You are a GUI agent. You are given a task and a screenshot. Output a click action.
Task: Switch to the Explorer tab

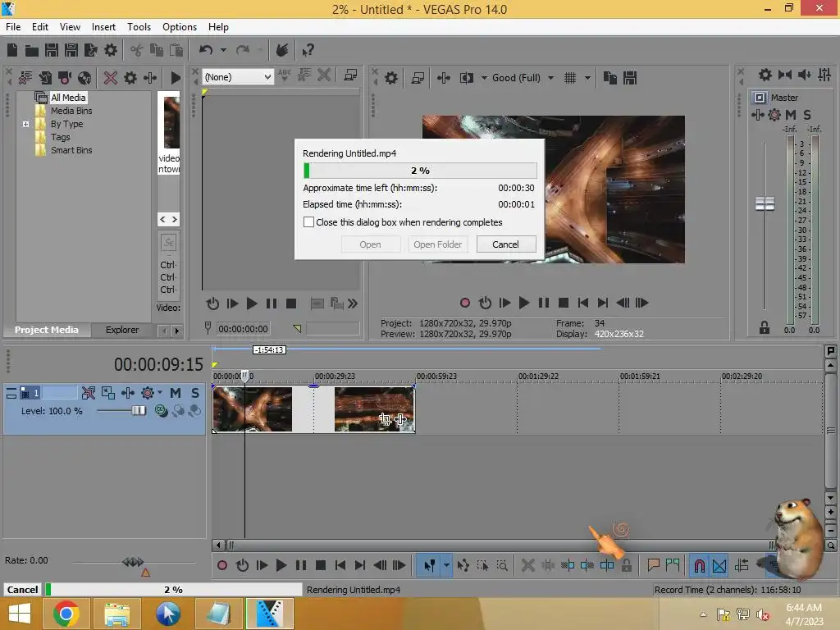[122, 330]
